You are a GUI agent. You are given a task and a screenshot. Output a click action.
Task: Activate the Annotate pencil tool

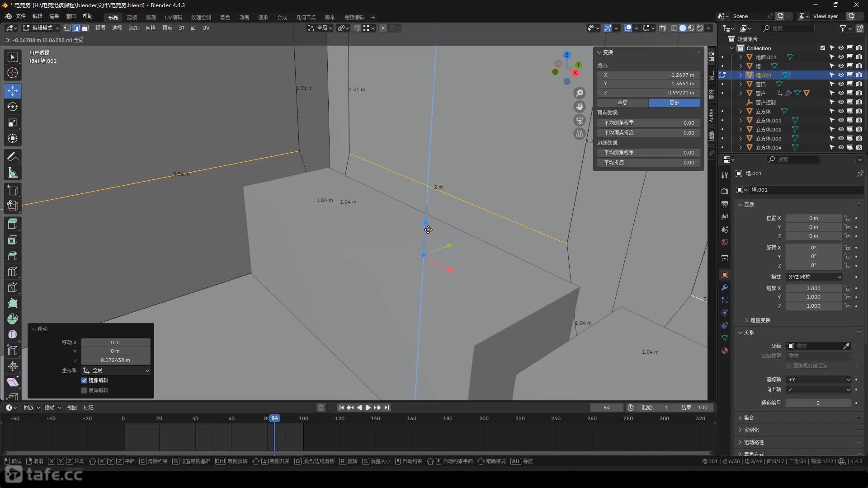point(13,157)
